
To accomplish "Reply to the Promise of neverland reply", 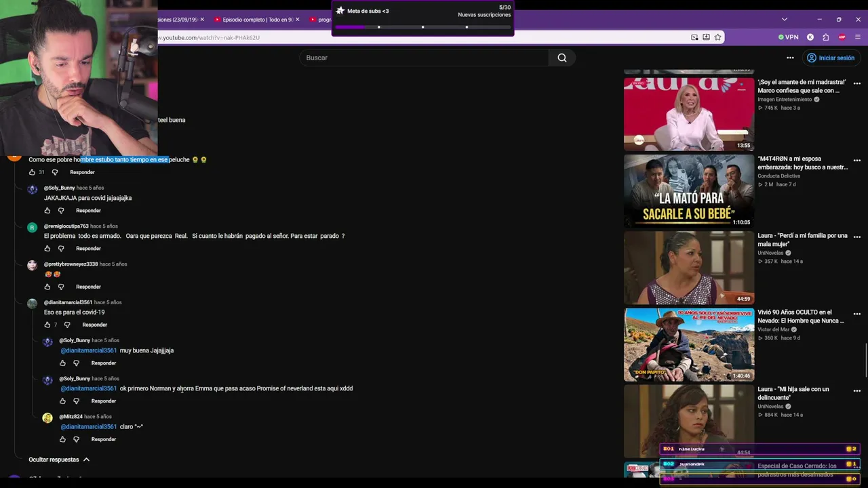I will click(104, 401).
